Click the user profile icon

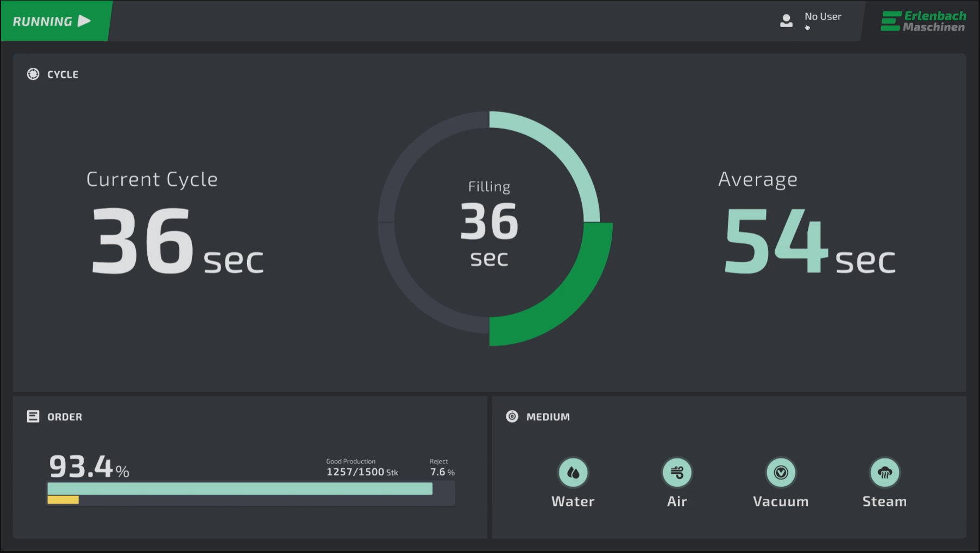click(x=786, y=21)
